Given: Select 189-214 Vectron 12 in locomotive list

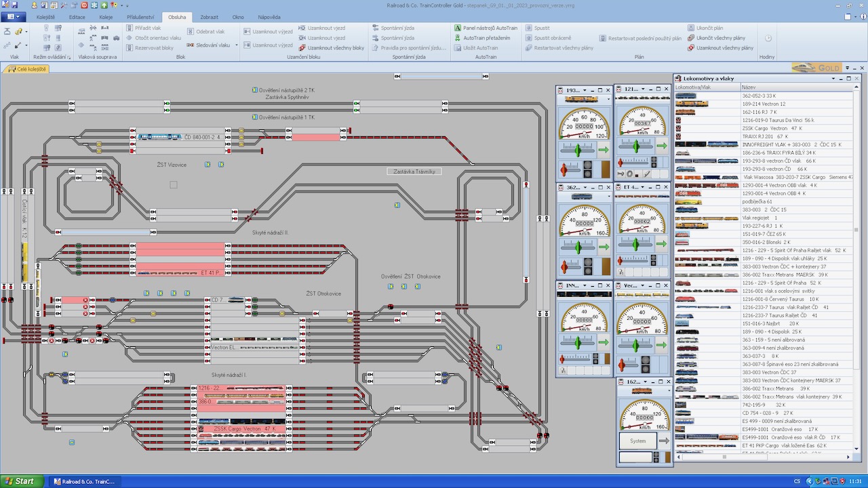Looking at the screenshot, I should 764,104.
